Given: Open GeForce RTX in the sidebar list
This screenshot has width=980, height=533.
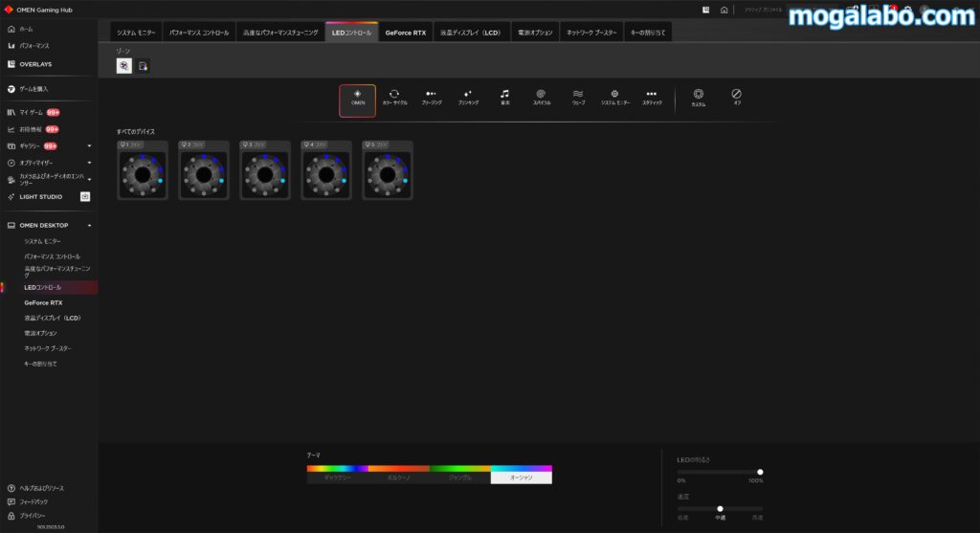Looking at the screenshot, I should click(x=43, y=302).
